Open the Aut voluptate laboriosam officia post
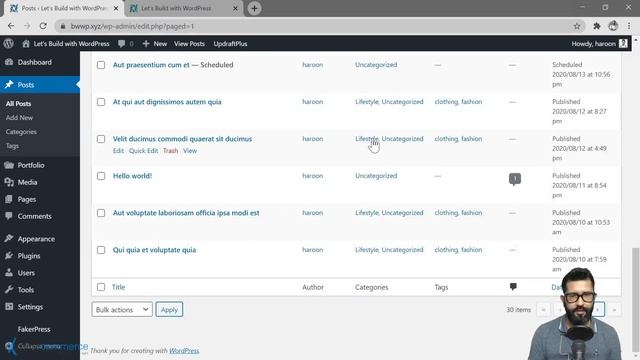 point(186,213)
